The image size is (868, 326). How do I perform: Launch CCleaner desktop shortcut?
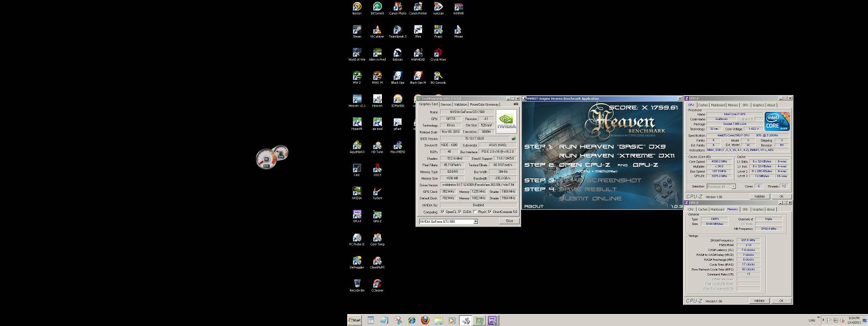377,285
